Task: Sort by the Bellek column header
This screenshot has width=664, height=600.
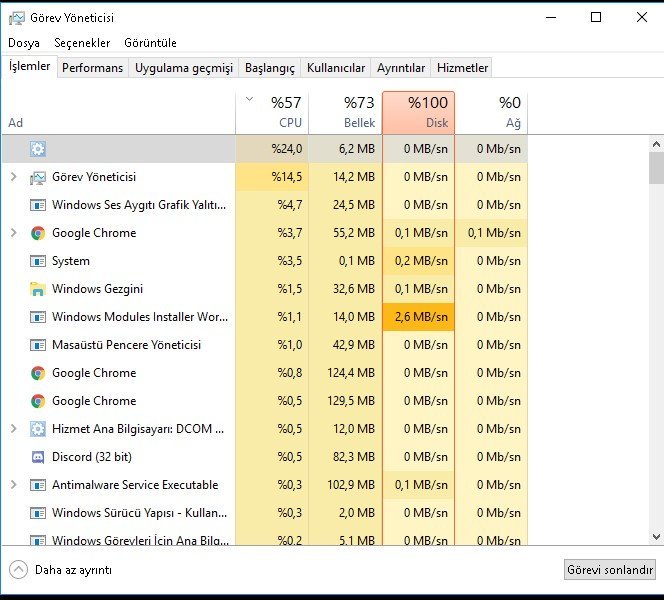Action: (x=345, y=112)
